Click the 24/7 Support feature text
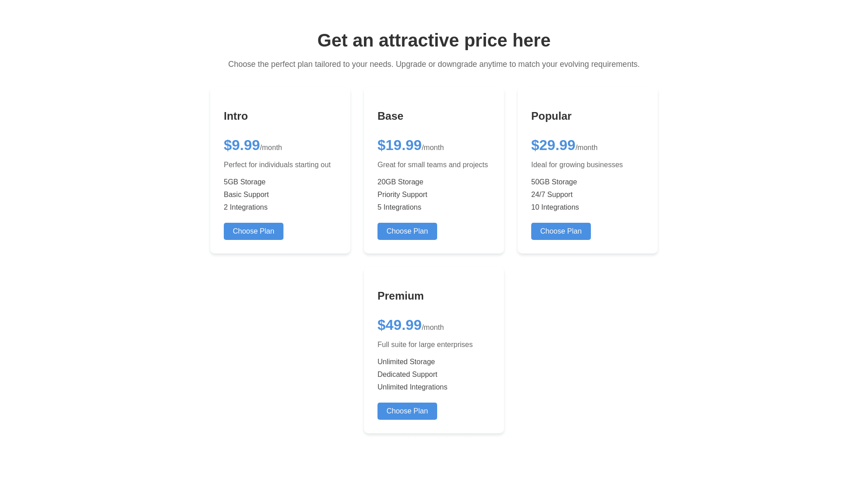868x488 pixels. coord(552,195)
